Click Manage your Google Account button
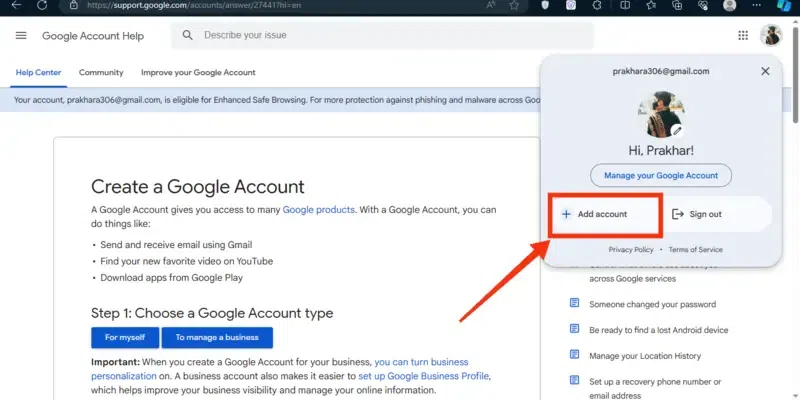Screen dimensions: 800x400 point(661,176)
